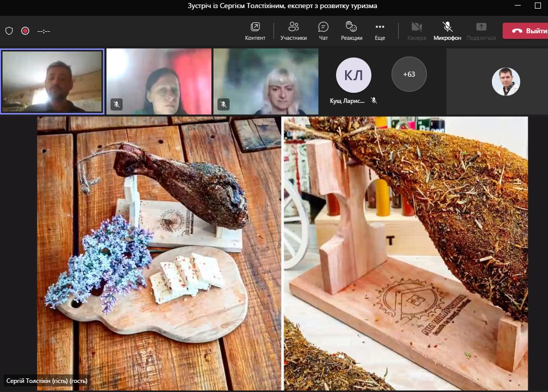This screenshot has height=392, width=548.
Task: Turn on the Камера toggle
Action: [416, 31]
